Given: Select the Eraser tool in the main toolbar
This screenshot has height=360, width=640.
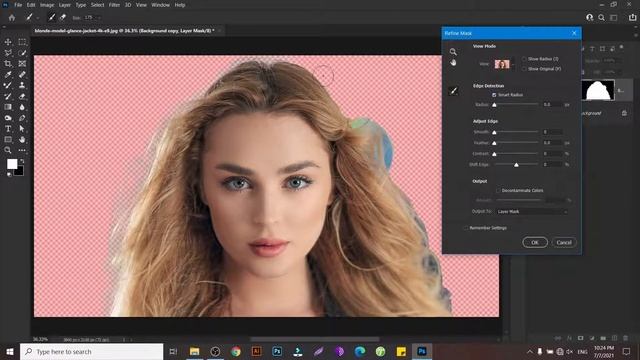Looking at the screenshot, I should click(22, 96).
